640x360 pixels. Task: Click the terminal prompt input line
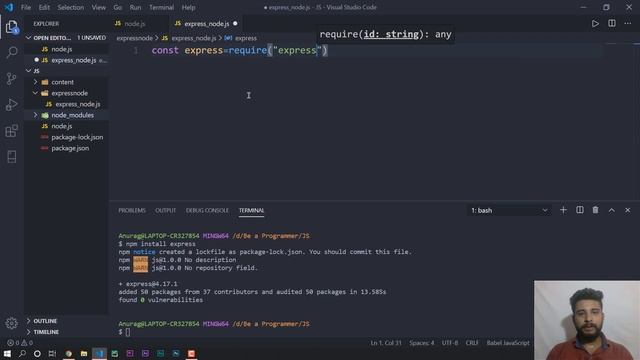pyautogui.click(x=124, y=332)
